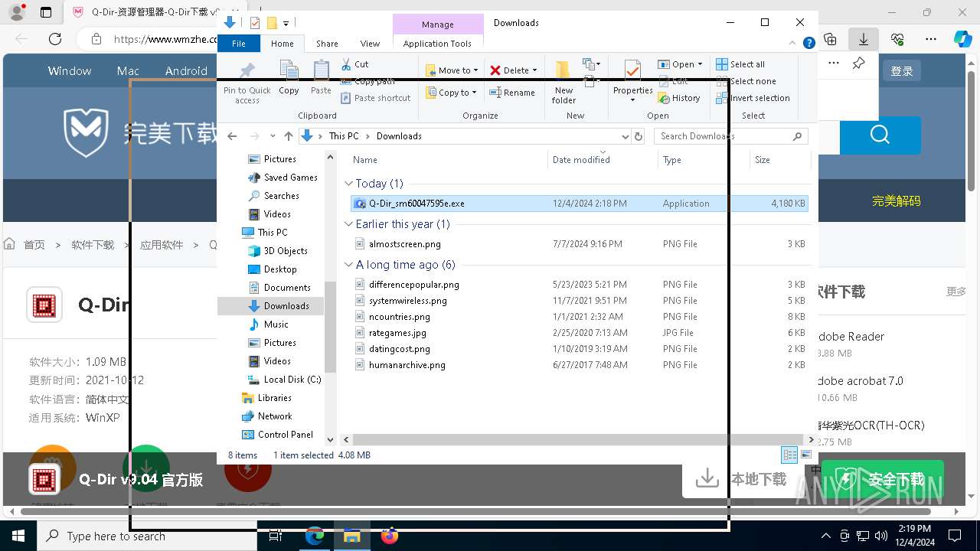The height and width of the screenshot is (551, 980).
Task: Select humanarchive.png file
Action: (579, 365)
